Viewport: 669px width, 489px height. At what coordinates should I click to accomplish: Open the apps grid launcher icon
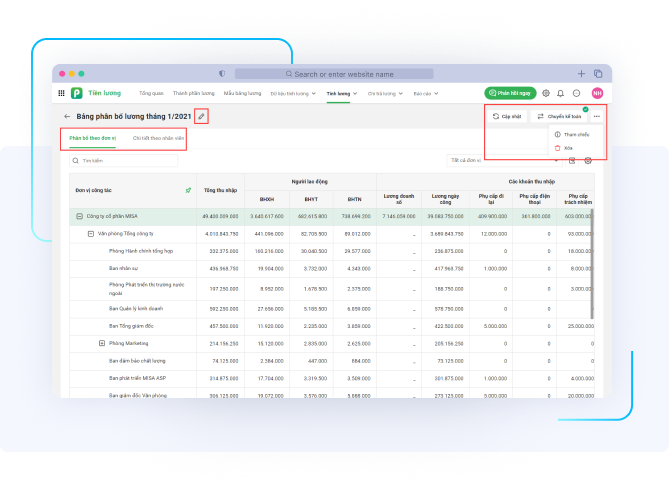coord(62,93)
